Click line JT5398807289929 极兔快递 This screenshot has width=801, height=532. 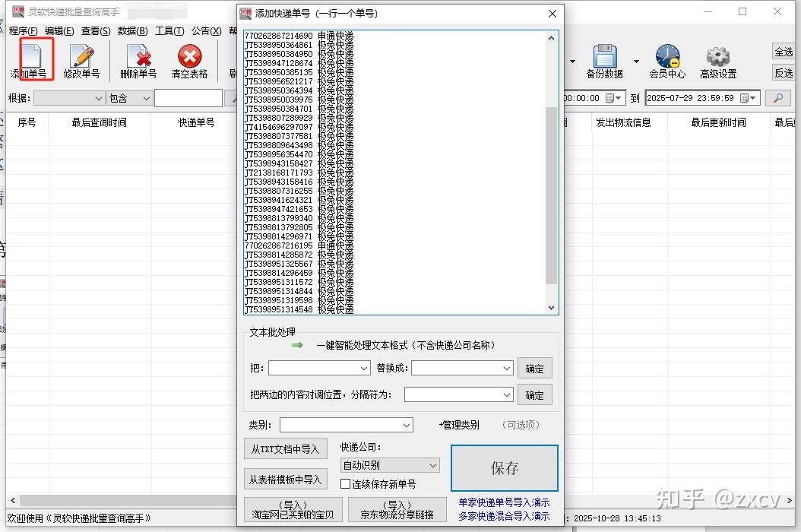(x=299, y=118)
